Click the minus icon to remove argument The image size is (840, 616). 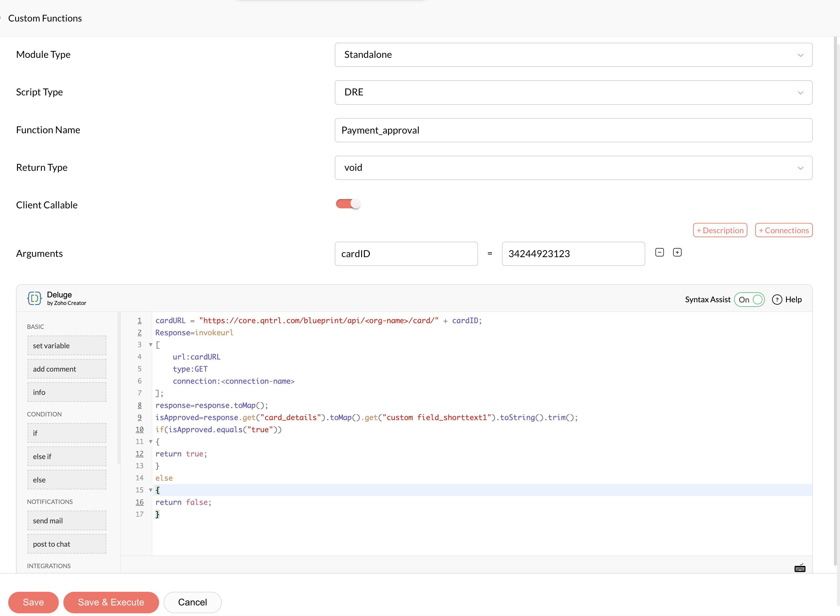point(659,253)
